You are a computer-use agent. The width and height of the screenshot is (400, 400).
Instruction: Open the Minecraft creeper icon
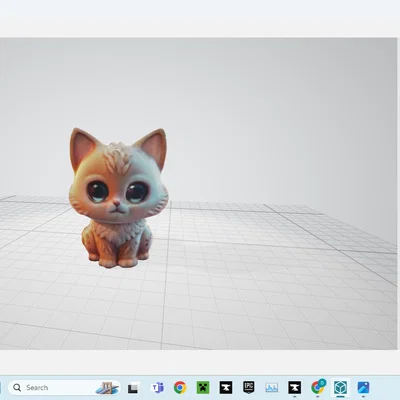(x=203, y=388)
